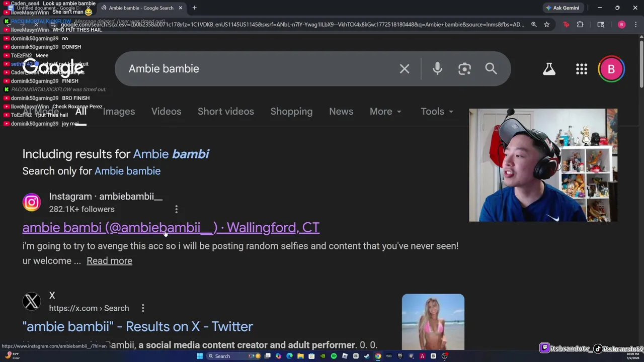This screenshot has width=644, height=362.
Task: Switch to Images results tab
Action: pyautogui.click(x=119, y=112)
